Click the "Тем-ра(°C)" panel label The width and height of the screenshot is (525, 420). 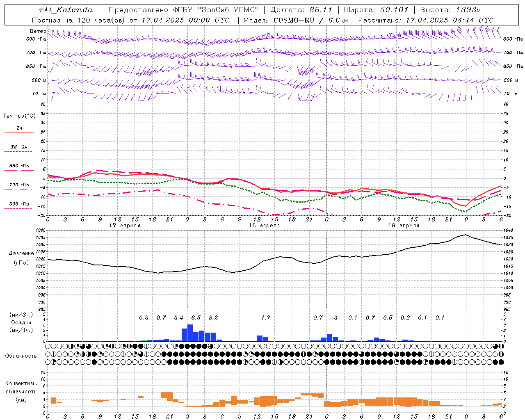point(19,116)
